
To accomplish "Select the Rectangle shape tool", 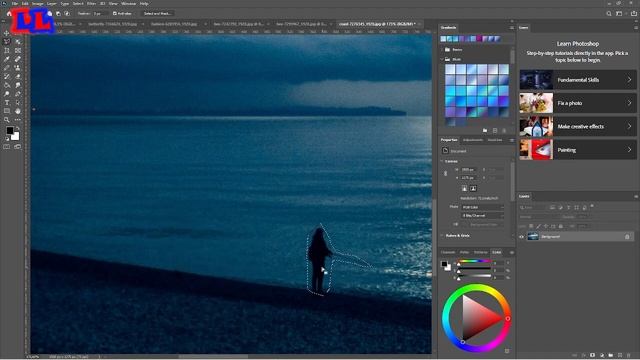I will [7, 111].
